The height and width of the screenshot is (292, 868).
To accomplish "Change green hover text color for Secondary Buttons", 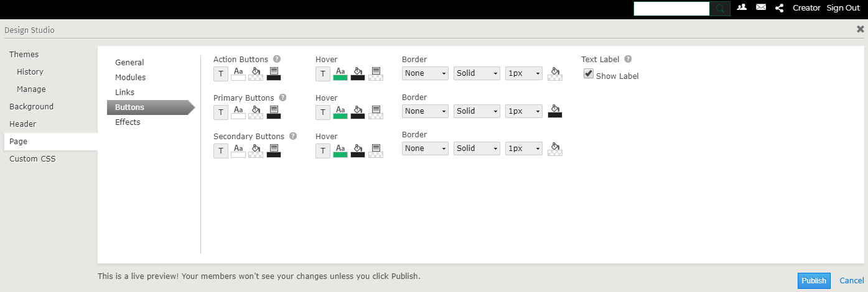I will click(x=340, y=150).
